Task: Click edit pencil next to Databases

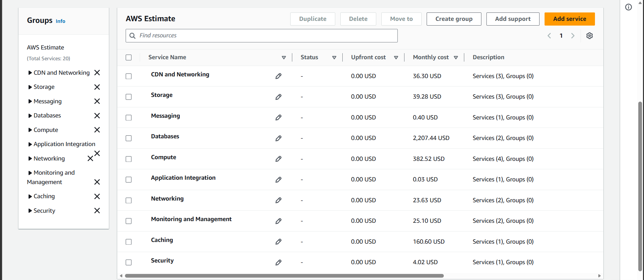Action: pos(278,138)
